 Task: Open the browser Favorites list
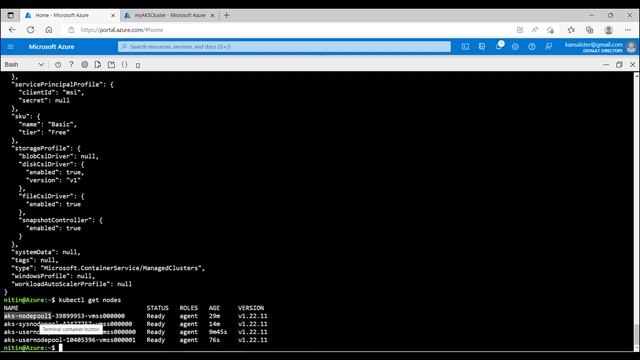571,30
